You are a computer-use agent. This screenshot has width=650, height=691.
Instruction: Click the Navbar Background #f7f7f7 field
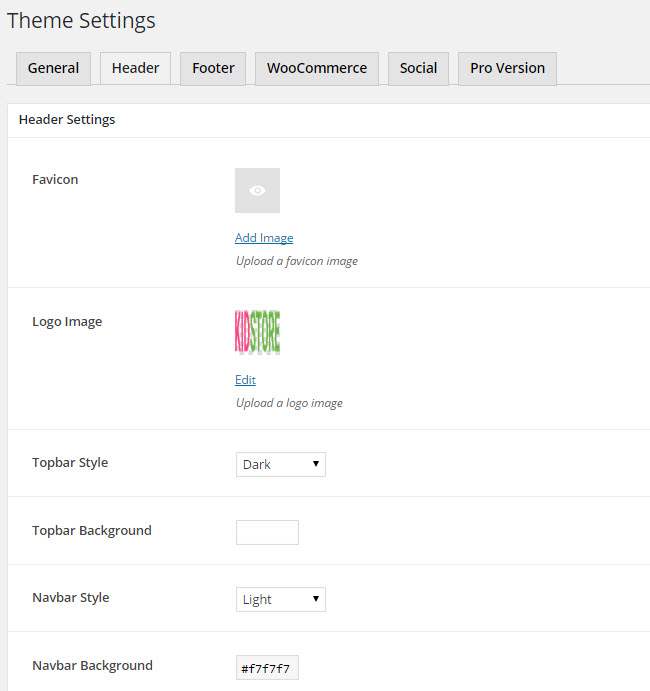tap(267, 668)
